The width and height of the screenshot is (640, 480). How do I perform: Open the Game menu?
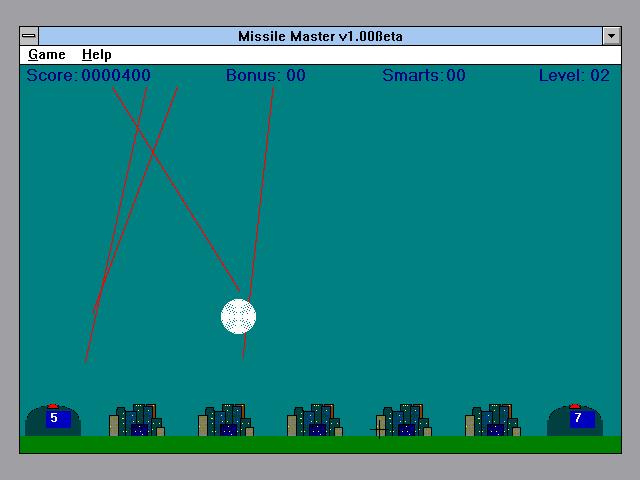click(x=47, y=55)
